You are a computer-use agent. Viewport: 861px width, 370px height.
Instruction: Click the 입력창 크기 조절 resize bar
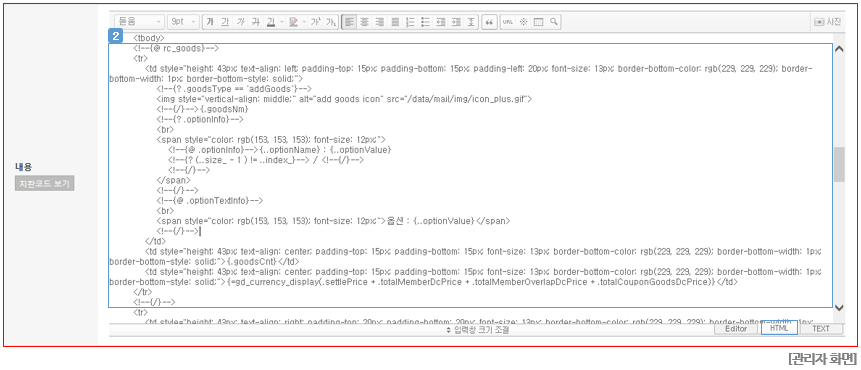(477, 330)
